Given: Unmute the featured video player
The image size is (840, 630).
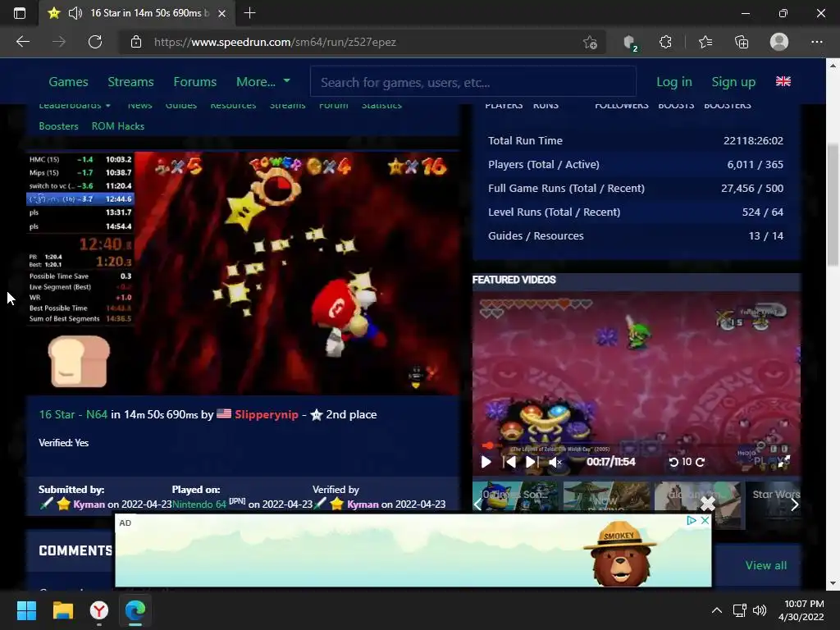Looking at the screenshot, I should [x=555, y=462].
